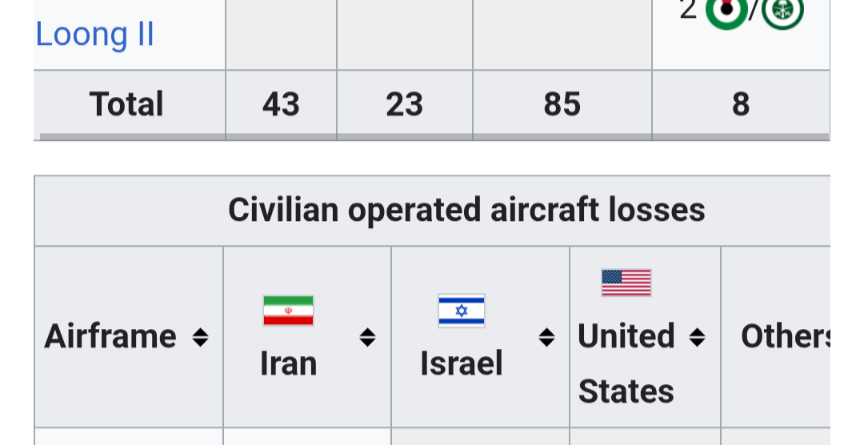
Task: Click the Saudi Arabia roundel icon
Action: 783,12
